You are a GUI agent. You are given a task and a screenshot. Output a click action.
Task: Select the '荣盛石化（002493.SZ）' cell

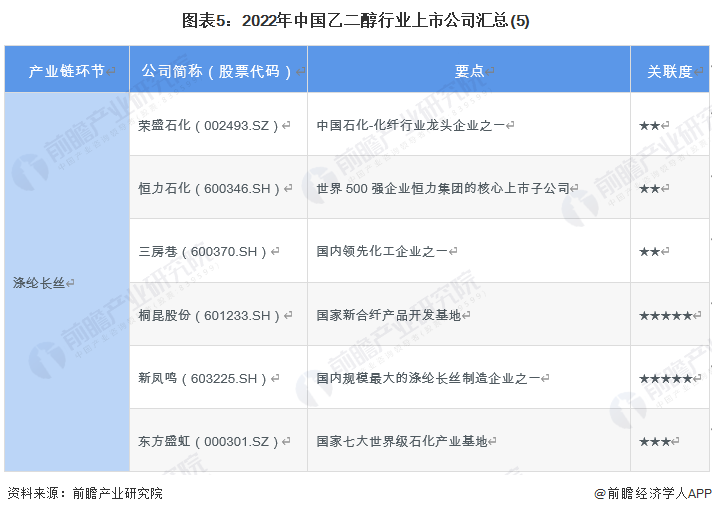[x=218, y=124]
